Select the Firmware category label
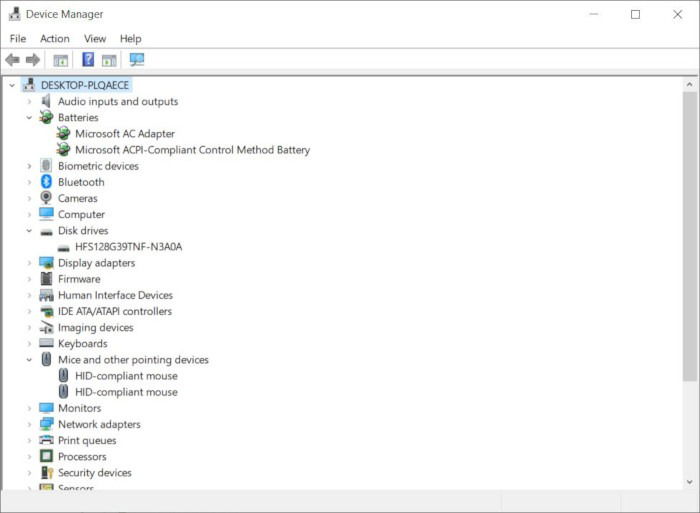 (x=79, y=279)
